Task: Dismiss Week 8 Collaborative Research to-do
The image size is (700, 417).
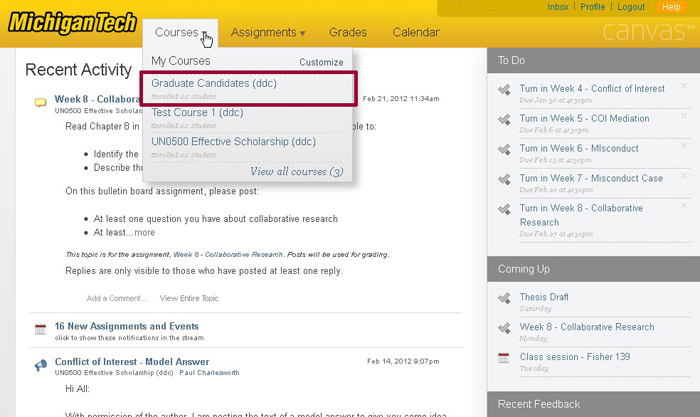Action: click(x=683, y=205)
